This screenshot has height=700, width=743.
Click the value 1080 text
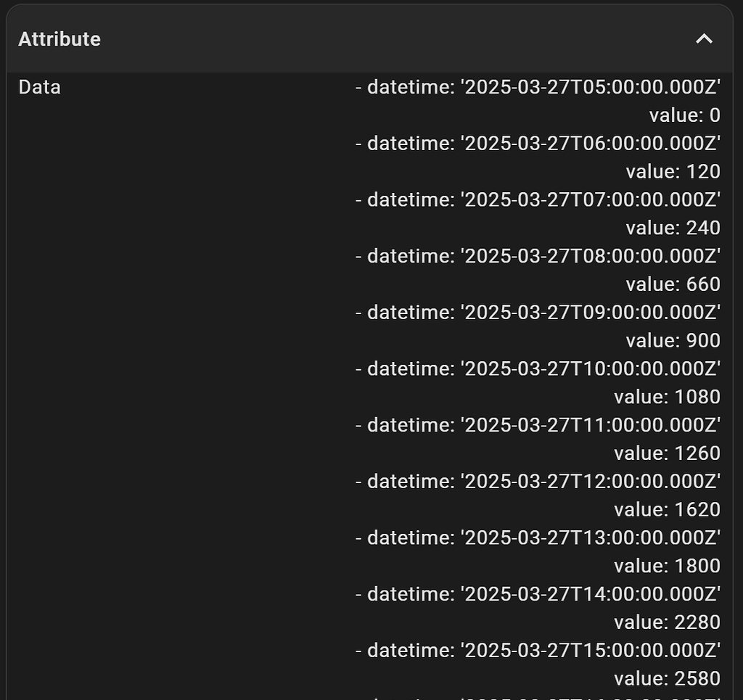click(667, 398)
